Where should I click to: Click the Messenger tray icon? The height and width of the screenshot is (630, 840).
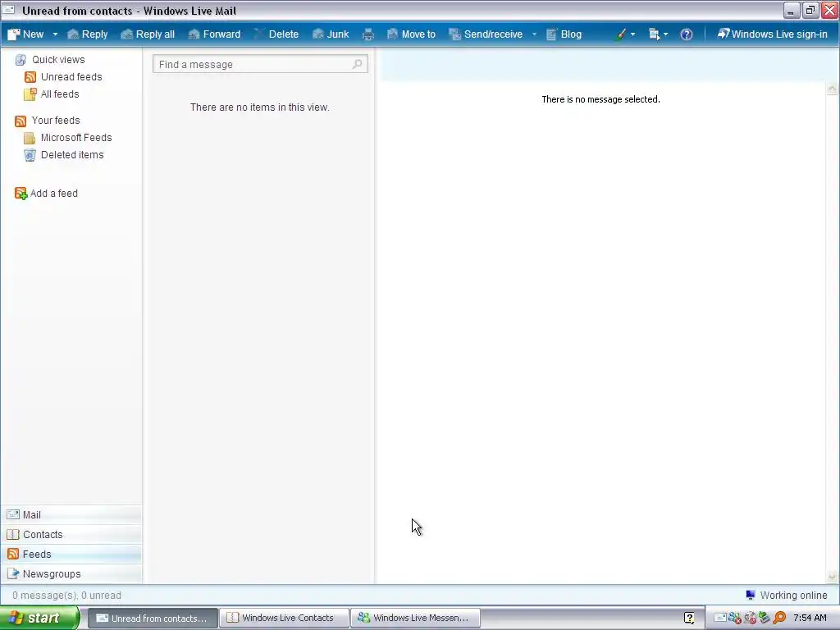tap(734, 619)
